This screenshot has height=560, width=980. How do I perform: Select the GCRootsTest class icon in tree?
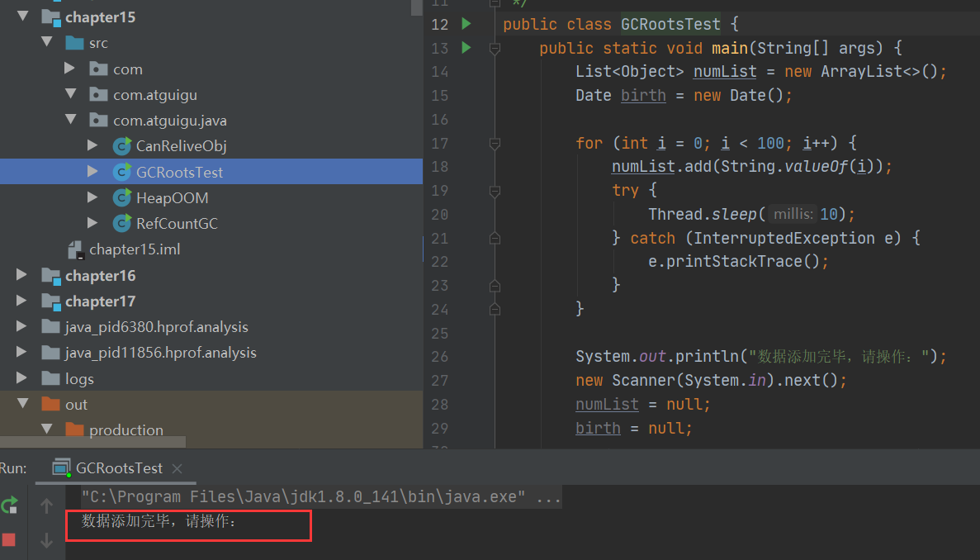point(122,171)
